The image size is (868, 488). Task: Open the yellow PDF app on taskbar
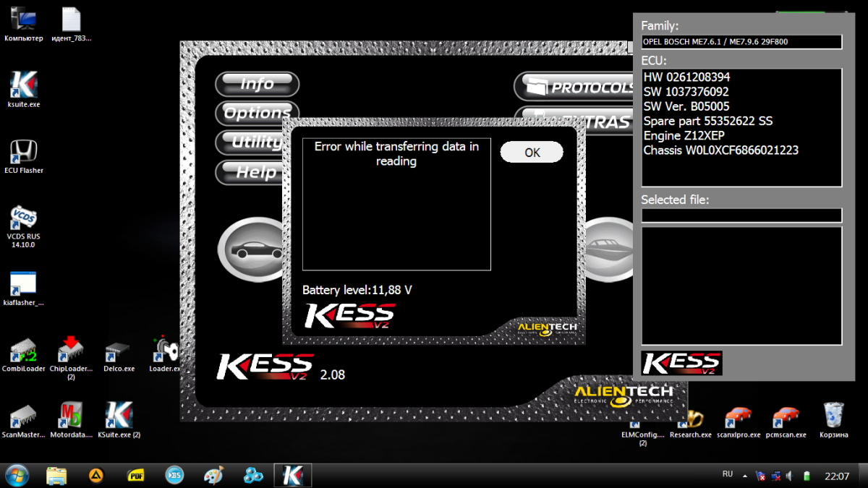coord(135,475)
